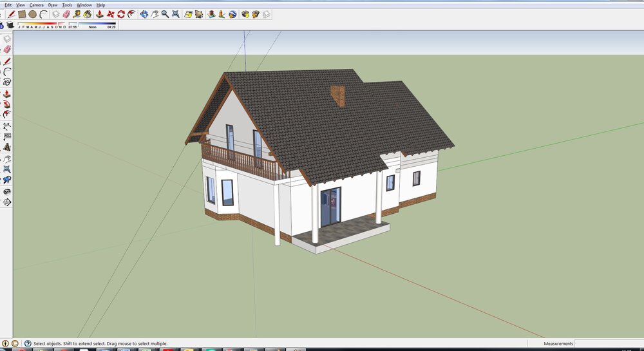Open the Draw menu
644x351 pixels.
53,5
